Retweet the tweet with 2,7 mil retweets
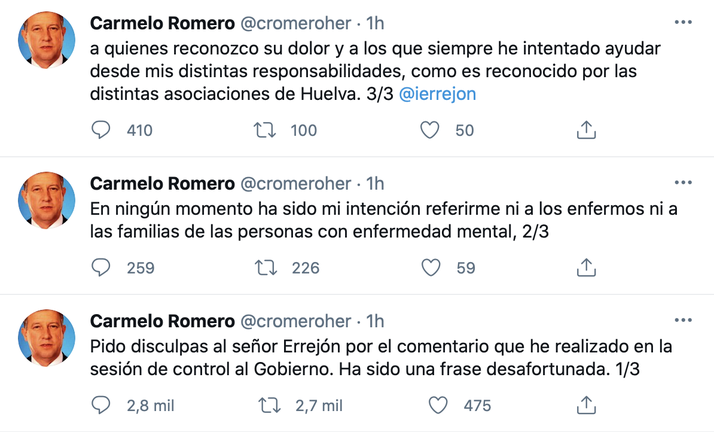This screenshot has width=714, height=432. pos(267,405)
